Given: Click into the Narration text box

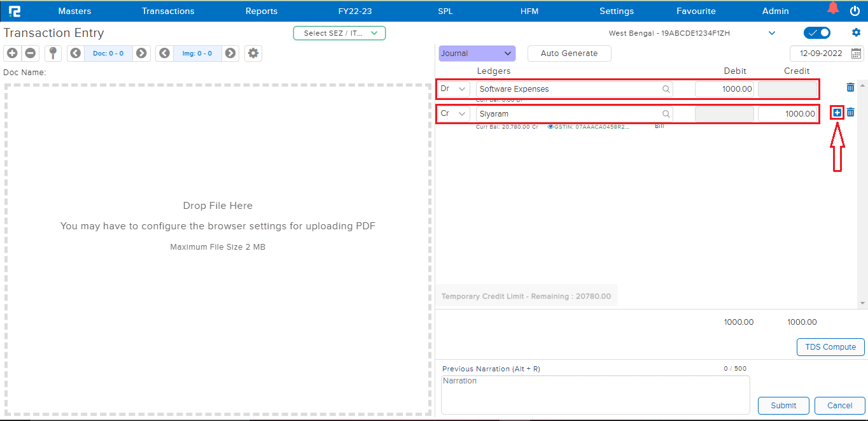Looking at the screenshot, I should pyautogui.click(x=595, y=395).
